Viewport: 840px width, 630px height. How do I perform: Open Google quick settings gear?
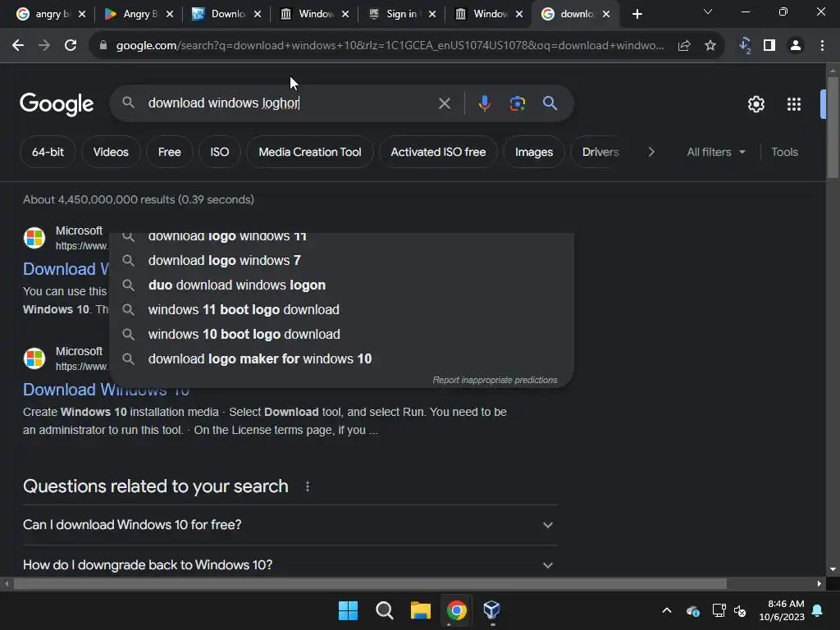pyautogui.click(x=756, y=104)
